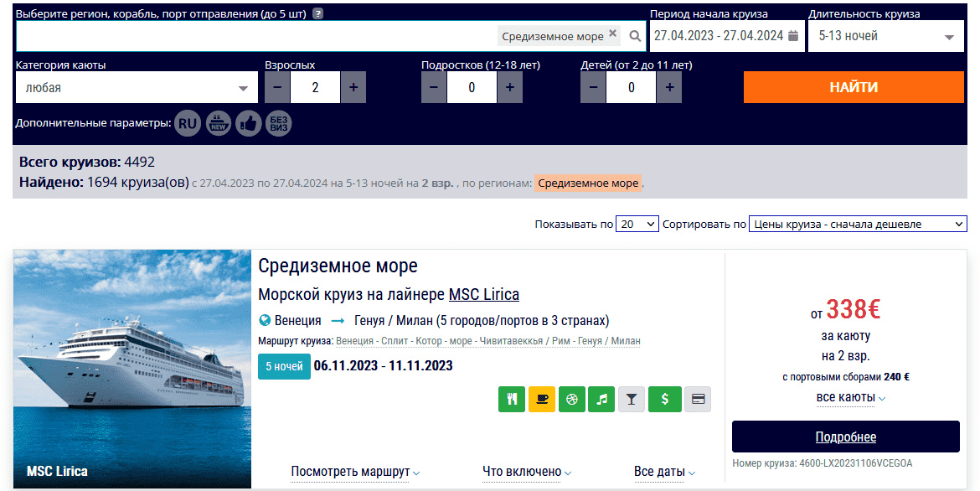Toggle the RU language filter
Viewport: 980px width, 491px height.
coord(188,124)
